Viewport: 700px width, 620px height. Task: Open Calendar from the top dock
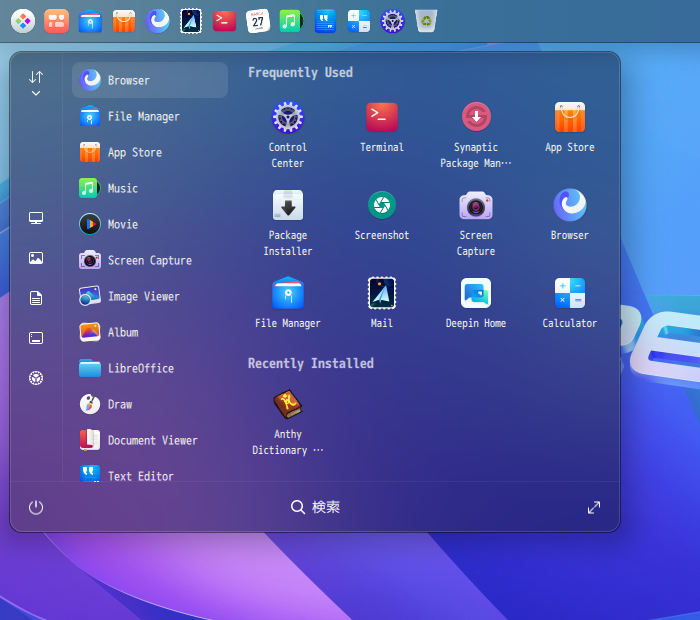pos(258,20)
